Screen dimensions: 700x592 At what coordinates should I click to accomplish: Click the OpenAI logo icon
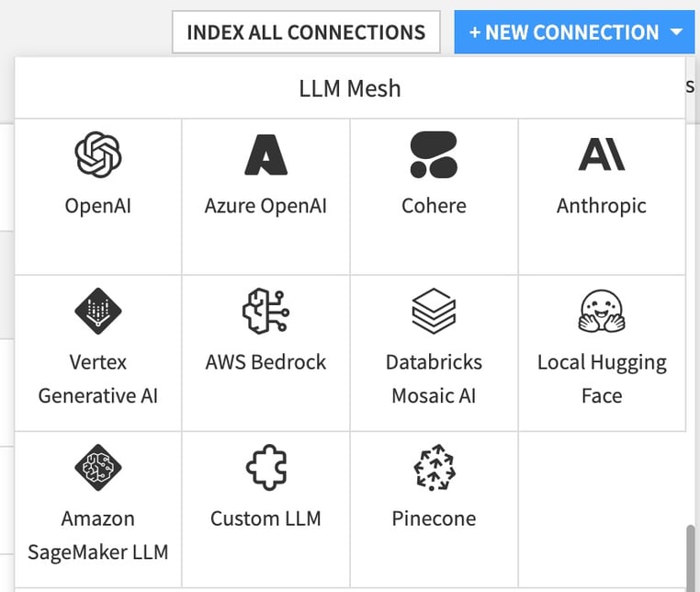click(97, 154)
